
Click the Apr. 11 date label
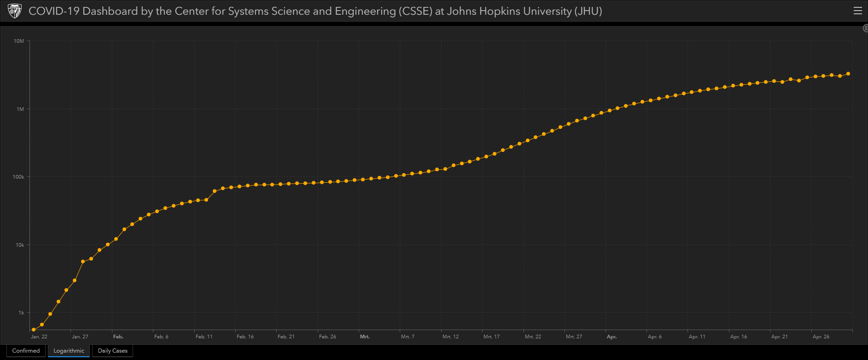(697, 337)
